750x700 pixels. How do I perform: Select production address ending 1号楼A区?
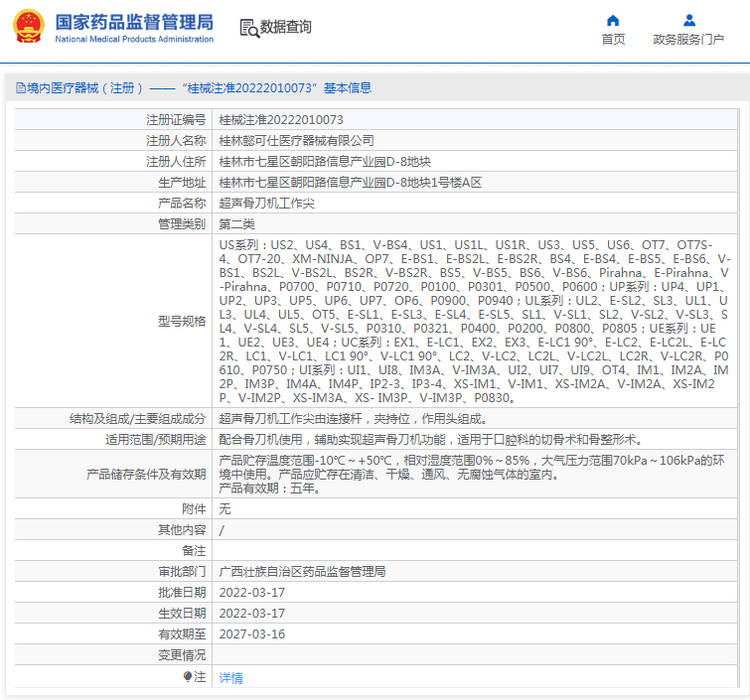350,182
